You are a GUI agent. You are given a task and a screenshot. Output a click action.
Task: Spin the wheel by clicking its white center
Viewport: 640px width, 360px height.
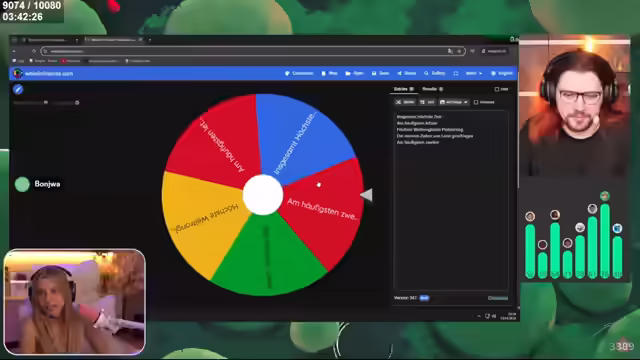[263, 195]
